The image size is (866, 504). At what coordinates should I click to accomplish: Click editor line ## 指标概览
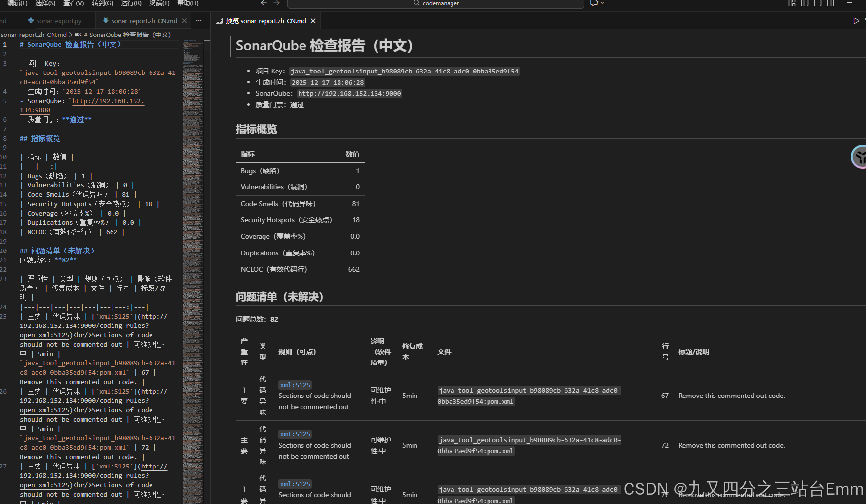(40, 138)
